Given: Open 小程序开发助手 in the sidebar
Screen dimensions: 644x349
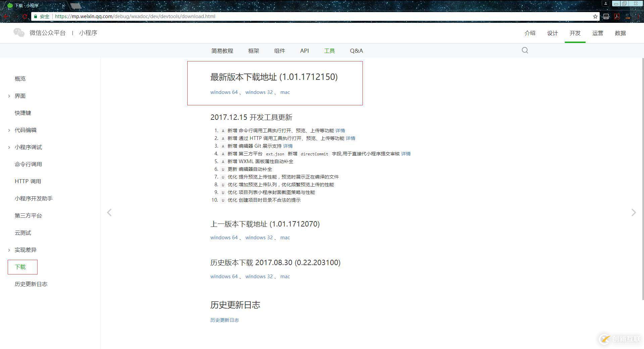Looking at the screenshot, I should [x=34, y=198].
